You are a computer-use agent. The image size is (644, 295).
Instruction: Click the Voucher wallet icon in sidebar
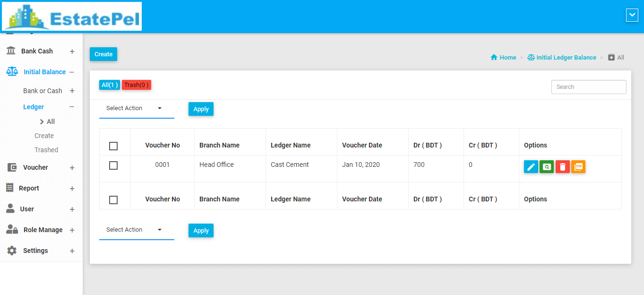pyautogui.click(x=13, y=167)
